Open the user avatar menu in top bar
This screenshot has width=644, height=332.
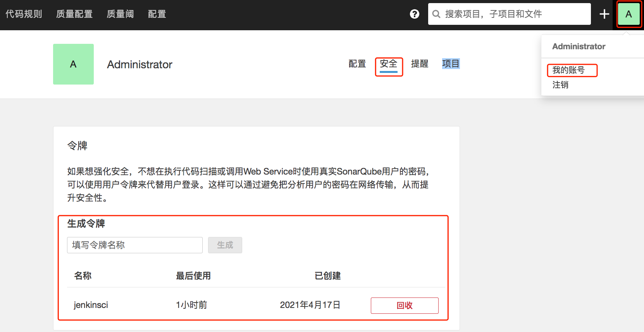pyautogui.click(x=629, y=14)
